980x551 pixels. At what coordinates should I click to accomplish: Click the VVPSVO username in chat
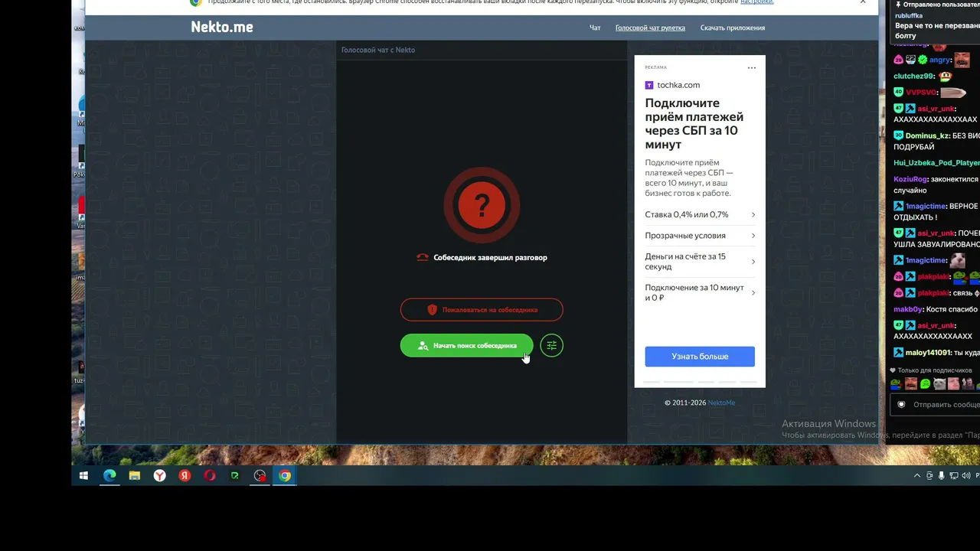pyautogui.click(x=921, y=93)
